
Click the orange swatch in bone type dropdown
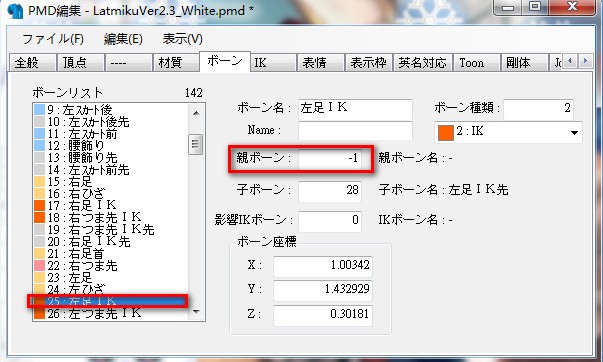(x=446, y=133)
